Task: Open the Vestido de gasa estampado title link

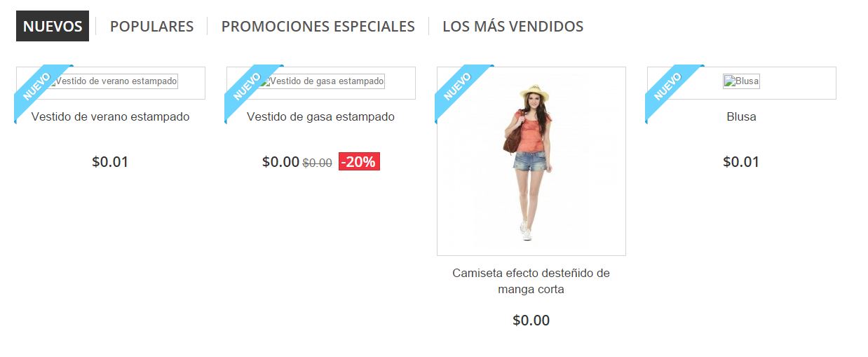Action: [x=321, y=116]
